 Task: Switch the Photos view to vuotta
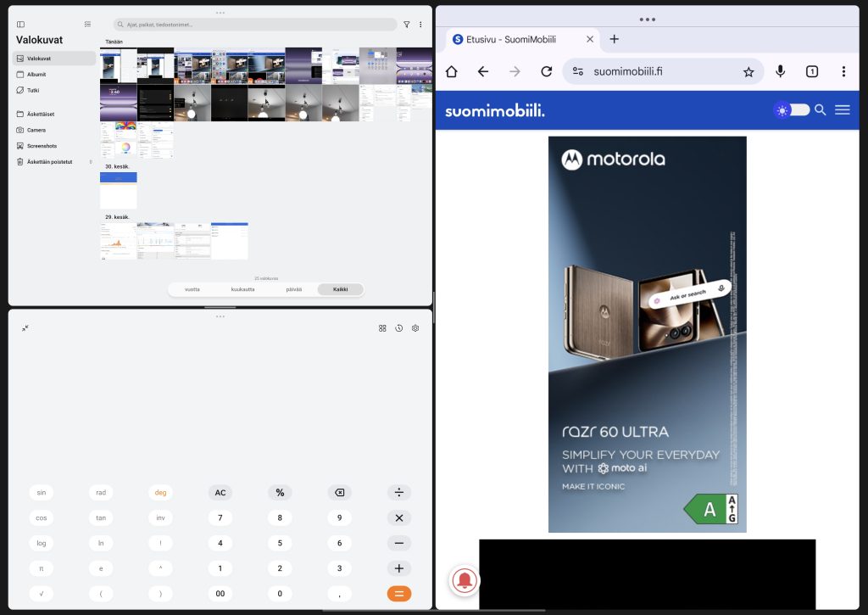(x=192, y=289)
